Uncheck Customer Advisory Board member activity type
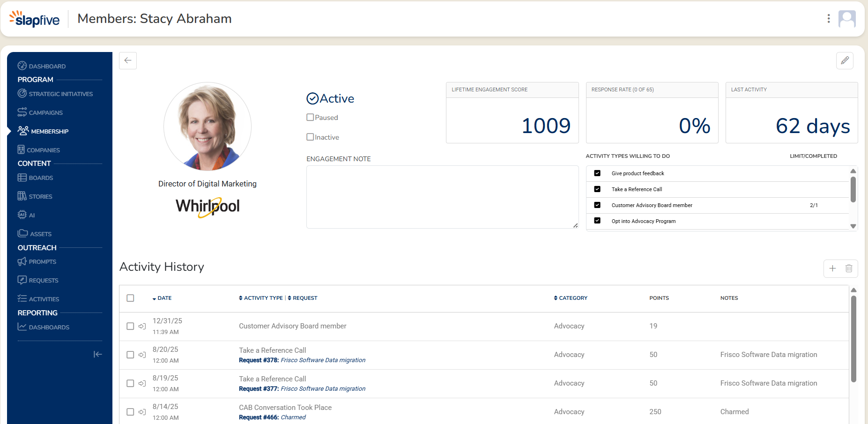This screenshot has height=424, width=868. (x=597, y=205)
